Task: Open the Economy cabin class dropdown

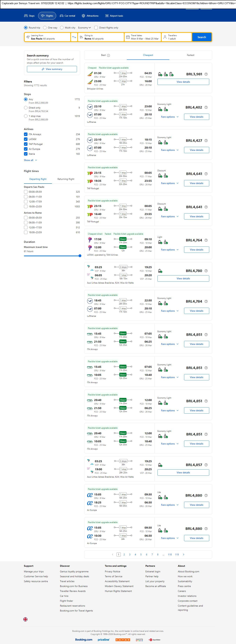Action: tap(84, 28)
